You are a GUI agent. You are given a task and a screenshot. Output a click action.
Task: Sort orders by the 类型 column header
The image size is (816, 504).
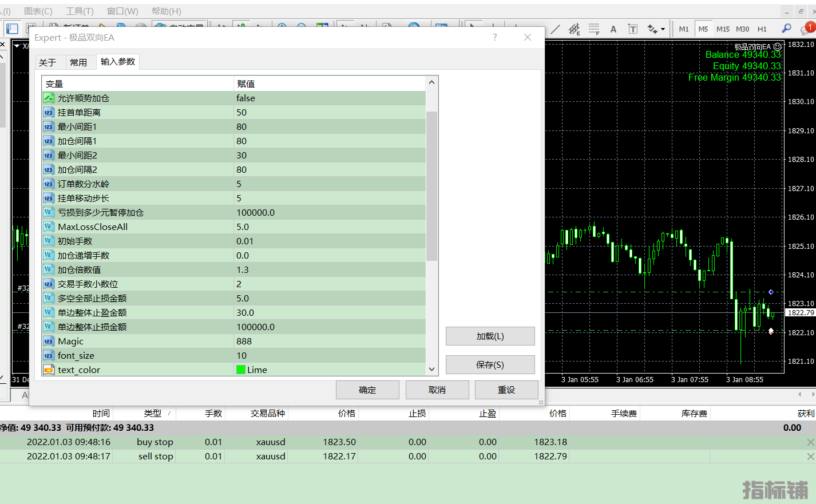point(153,414)
